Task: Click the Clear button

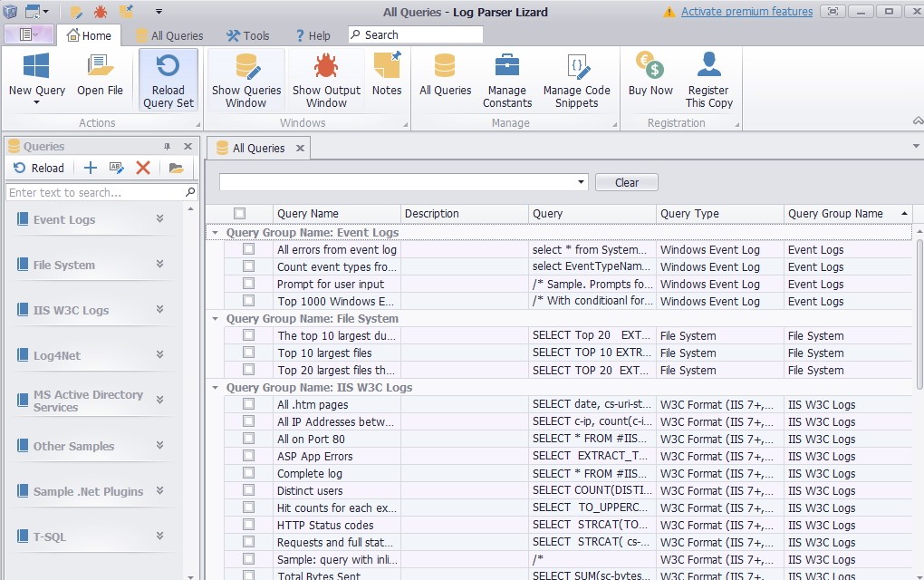Action: point(626,182)
